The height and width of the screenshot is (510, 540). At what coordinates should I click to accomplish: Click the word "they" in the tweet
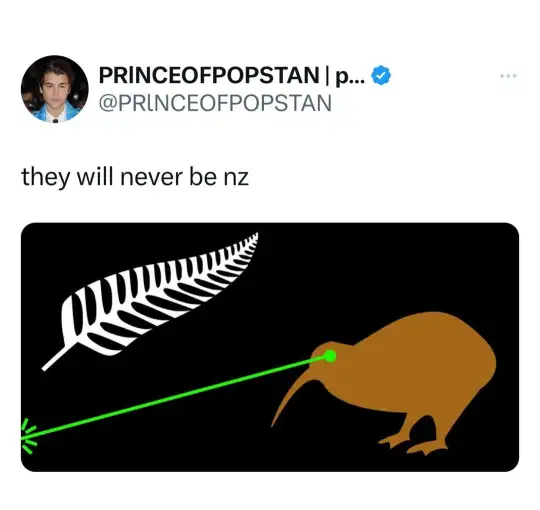[45, 178]
